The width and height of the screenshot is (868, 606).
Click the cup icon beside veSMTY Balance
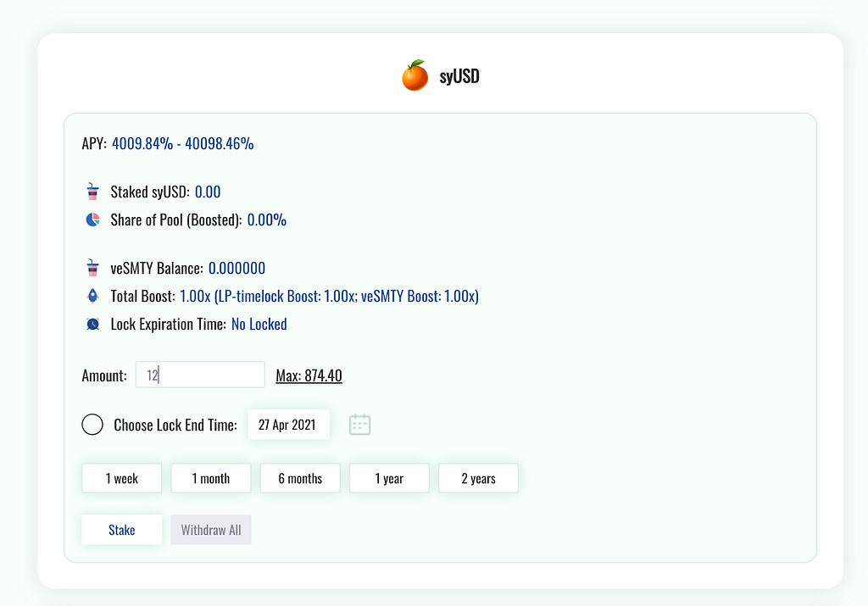(x=92, y=268)
